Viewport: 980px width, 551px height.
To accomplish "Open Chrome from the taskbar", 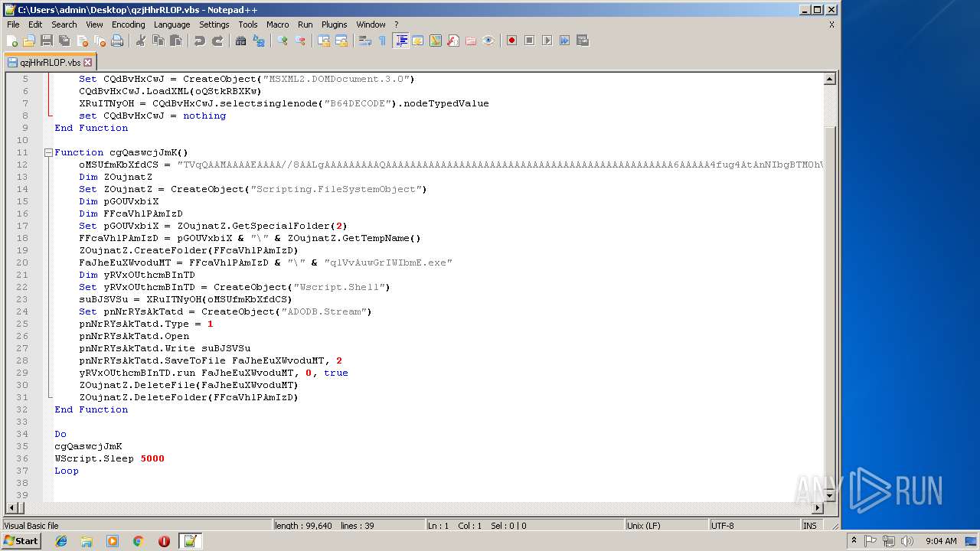I will 138,541.
